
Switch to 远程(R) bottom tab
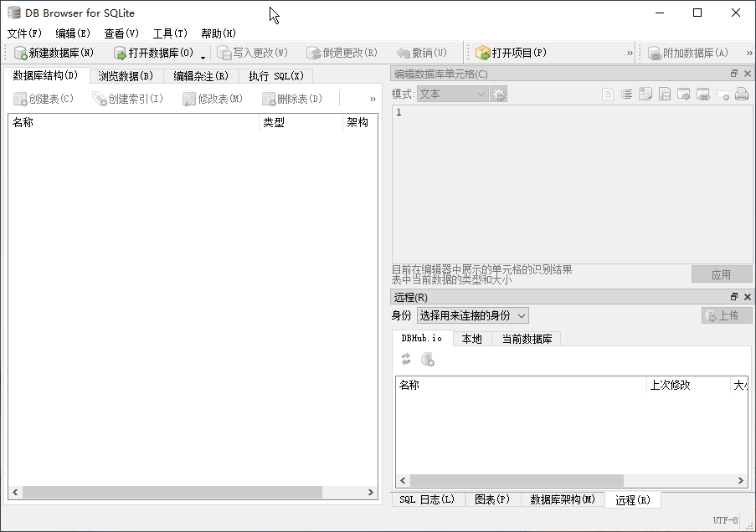[x=633, y=500]
